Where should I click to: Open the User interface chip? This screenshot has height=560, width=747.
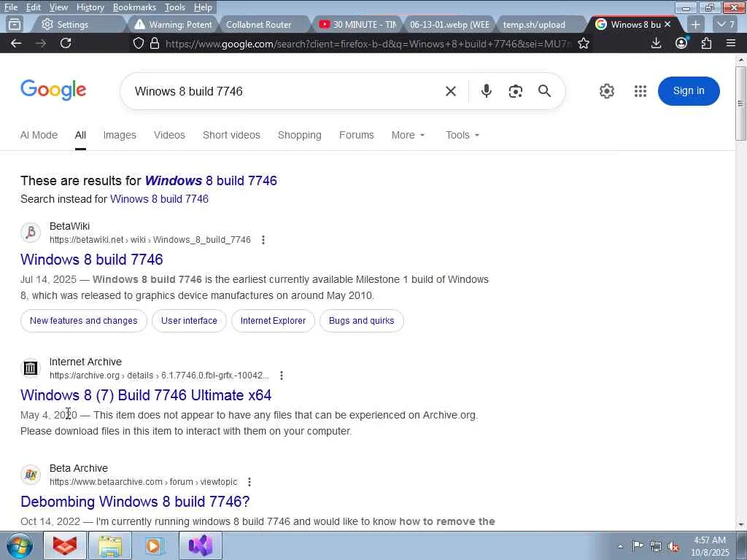pos(189,321)
